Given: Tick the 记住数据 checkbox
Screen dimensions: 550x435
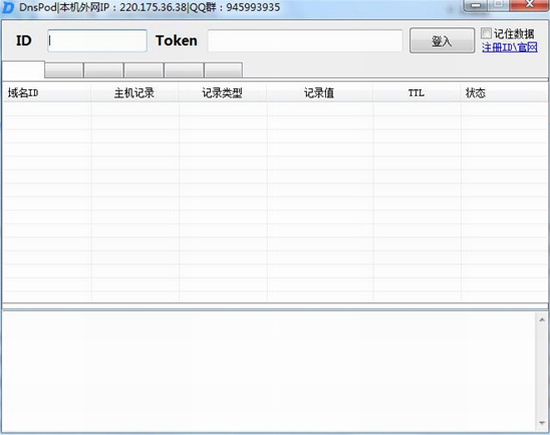Looking at the screenshot, I should (486, 33).
